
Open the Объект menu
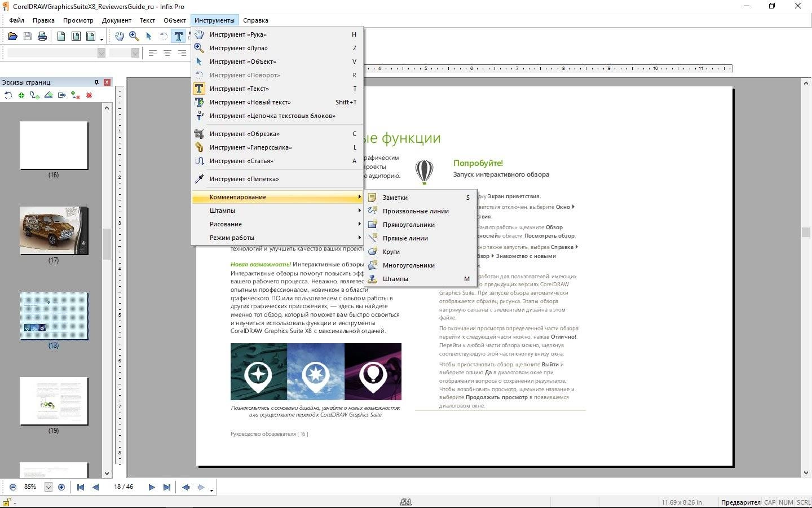pyautogui.click(x=175, y=20)
